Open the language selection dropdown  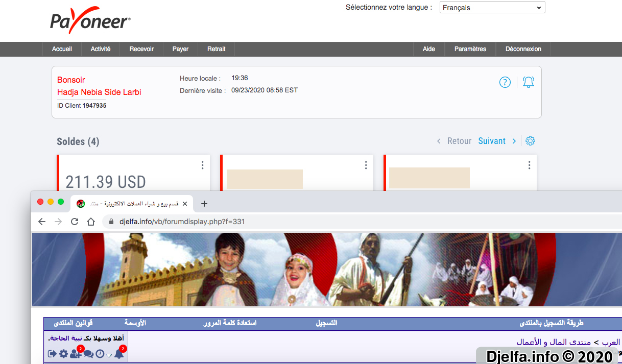point(492,8)
